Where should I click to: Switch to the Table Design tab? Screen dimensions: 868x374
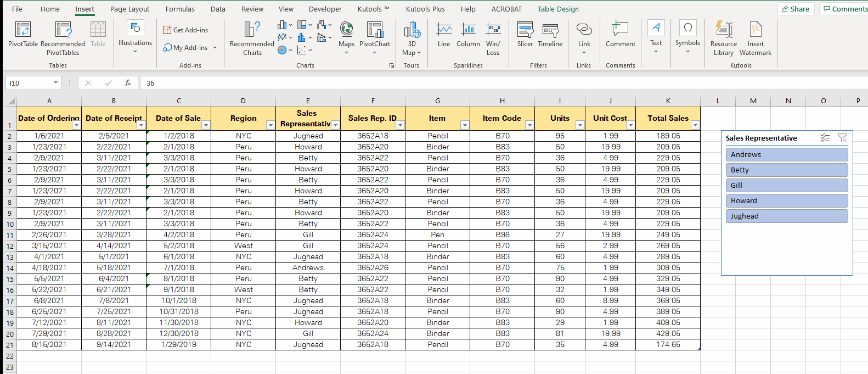click(x=558, y=9)
